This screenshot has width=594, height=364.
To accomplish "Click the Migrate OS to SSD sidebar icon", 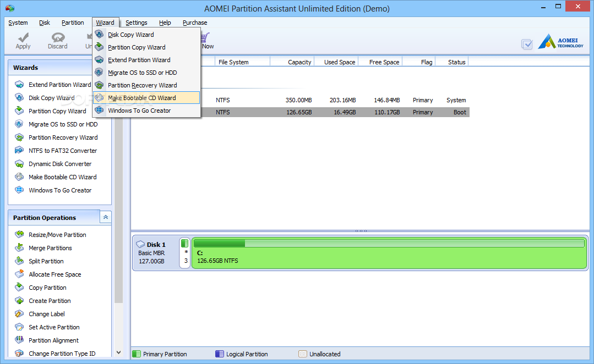I will click(19, 124).
